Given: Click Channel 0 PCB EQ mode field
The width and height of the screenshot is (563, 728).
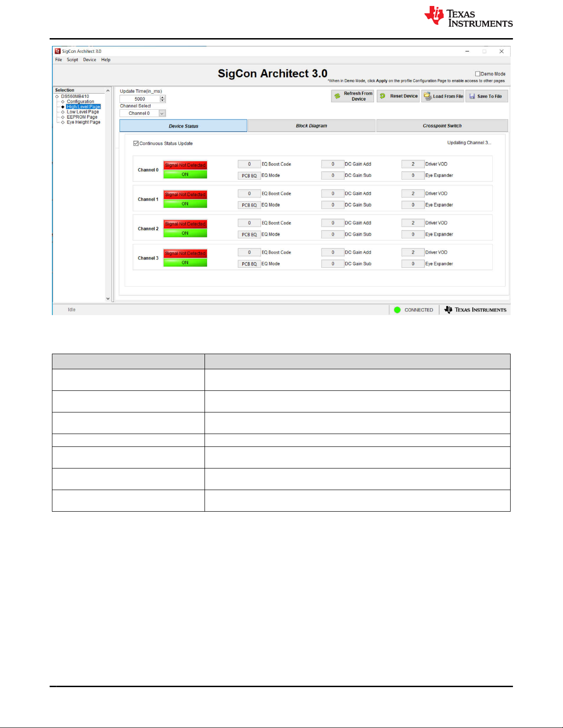Looking at the screenshot, I should [x=249, y=175].
